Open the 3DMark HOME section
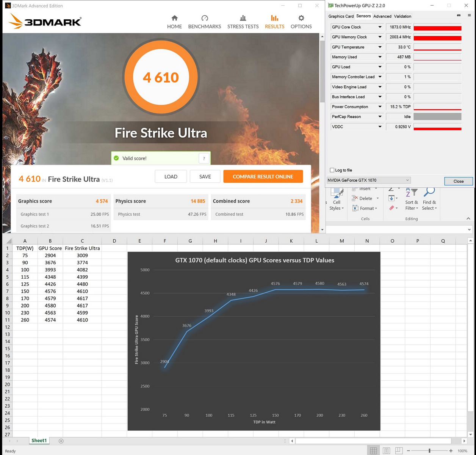476x455 pixels. click(174, 22)
